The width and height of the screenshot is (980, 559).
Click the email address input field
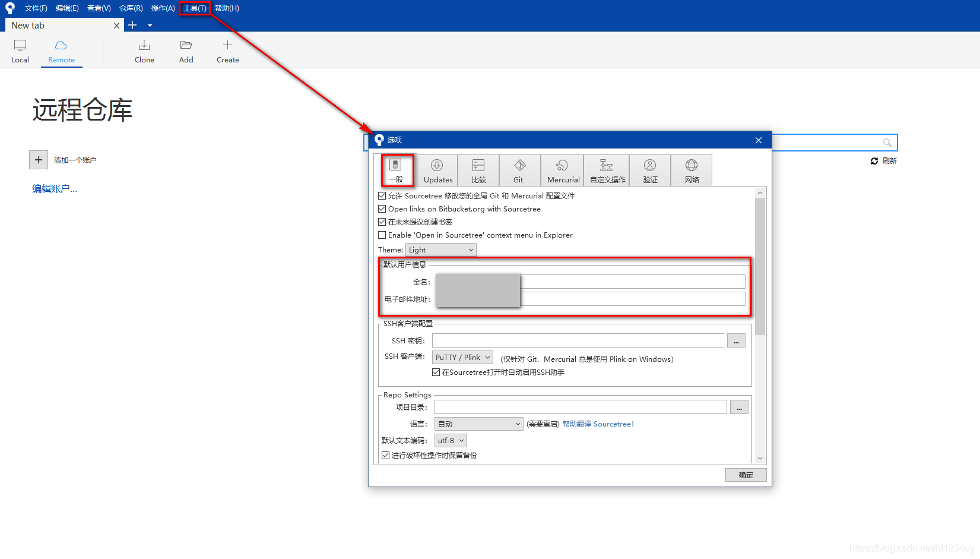590,299
